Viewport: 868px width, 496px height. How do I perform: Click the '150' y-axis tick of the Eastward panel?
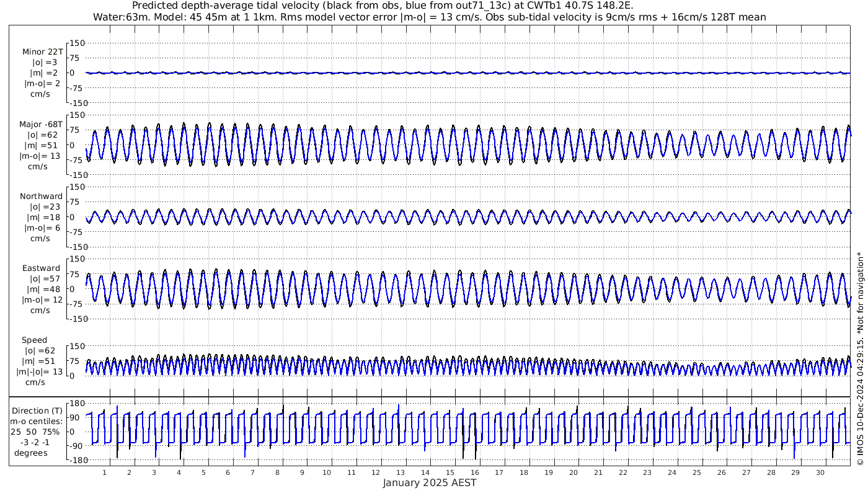click(x=77, y=259)
